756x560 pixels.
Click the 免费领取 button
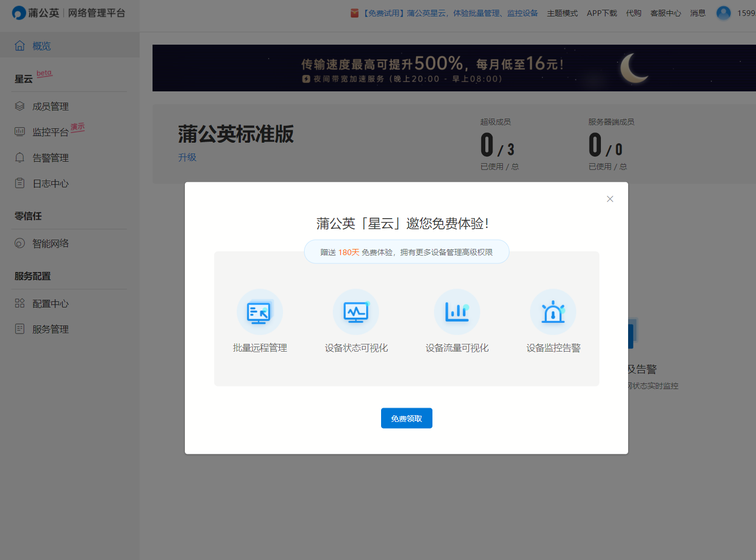(407, 418)
